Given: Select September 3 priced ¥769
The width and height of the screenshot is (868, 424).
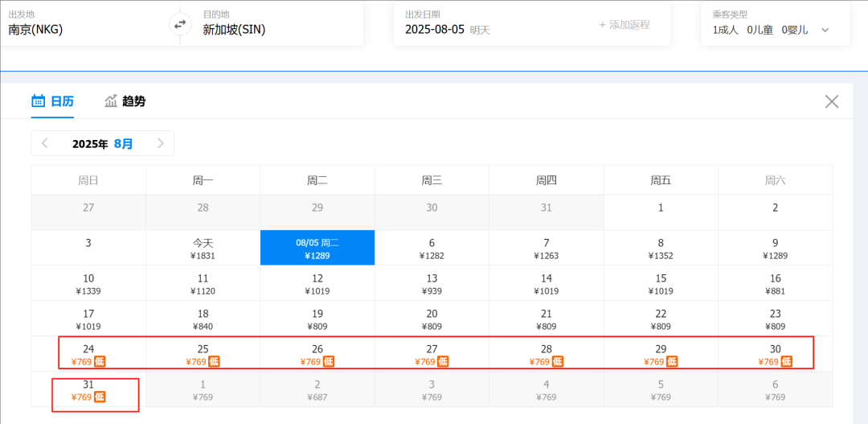Looking at the screenshot, I should 432,389.
